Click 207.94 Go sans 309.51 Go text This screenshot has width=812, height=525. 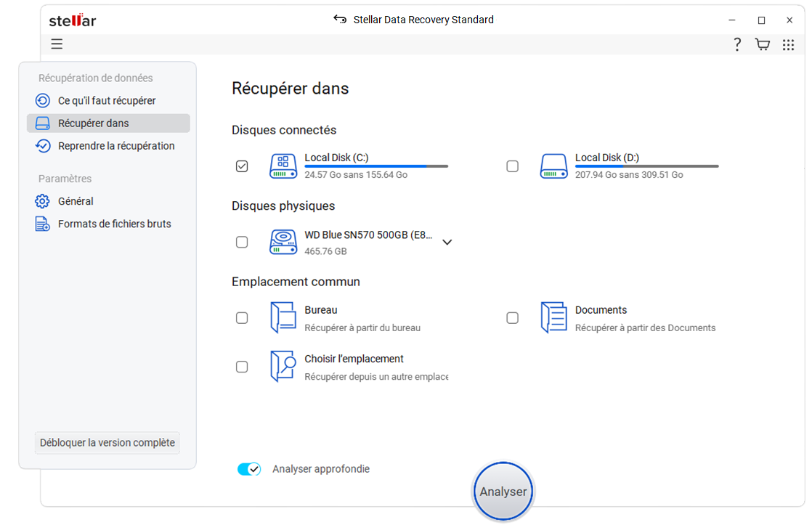tap(629, 174)
